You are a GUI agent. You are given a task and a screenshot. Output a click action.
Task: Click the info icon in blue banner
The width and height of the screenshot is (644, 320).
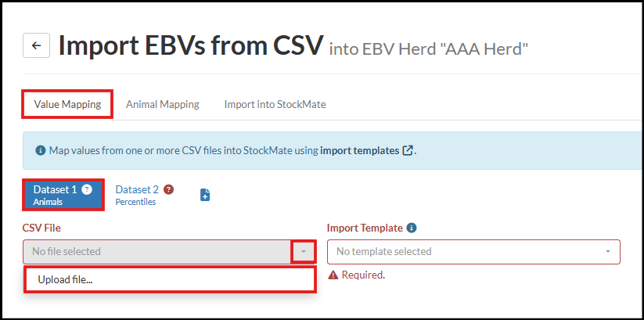[41, 150]
